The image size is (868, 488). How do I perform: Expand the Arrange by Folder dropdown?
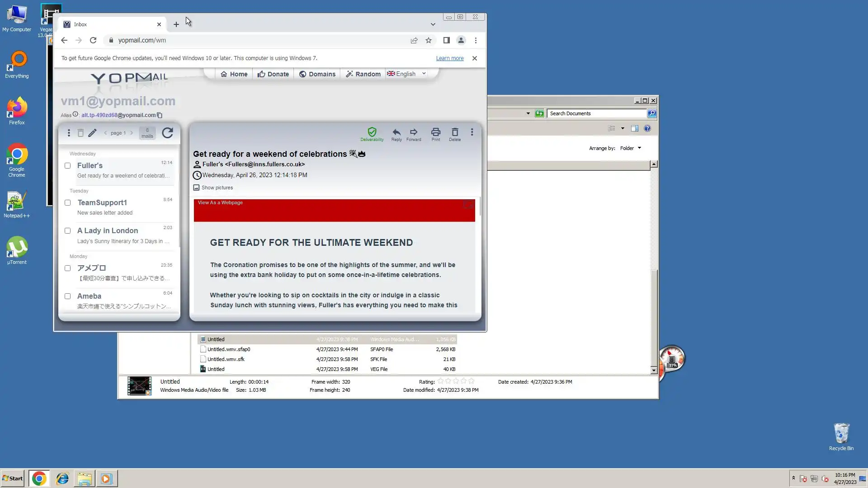pyautogui.click(x=630, y=148)
